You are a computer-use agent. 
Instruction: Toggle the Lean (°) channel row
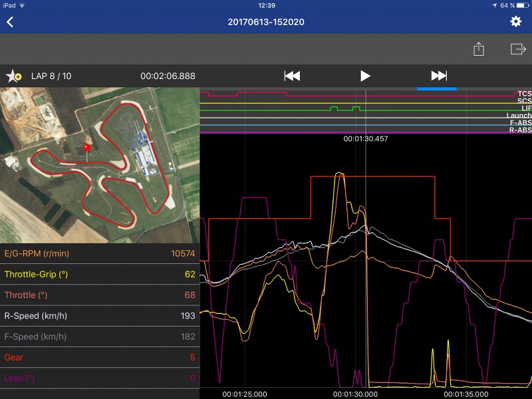pos(100,378)
